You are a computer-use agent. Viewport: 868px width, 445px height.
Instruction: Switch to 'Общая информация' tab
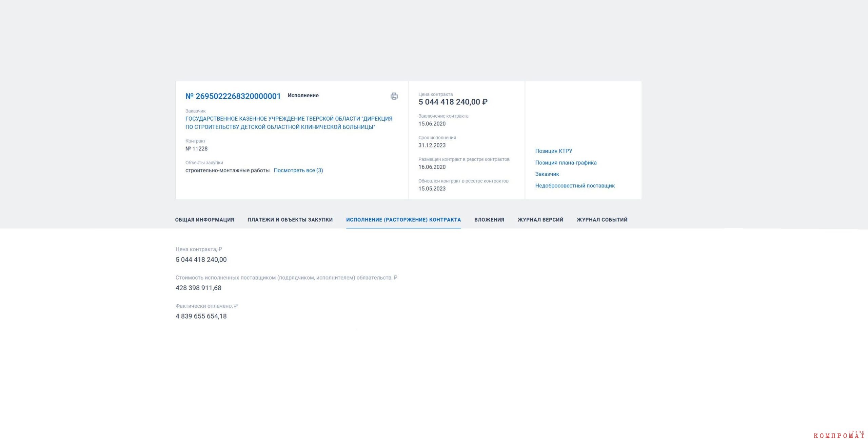(x=204, y=220)
